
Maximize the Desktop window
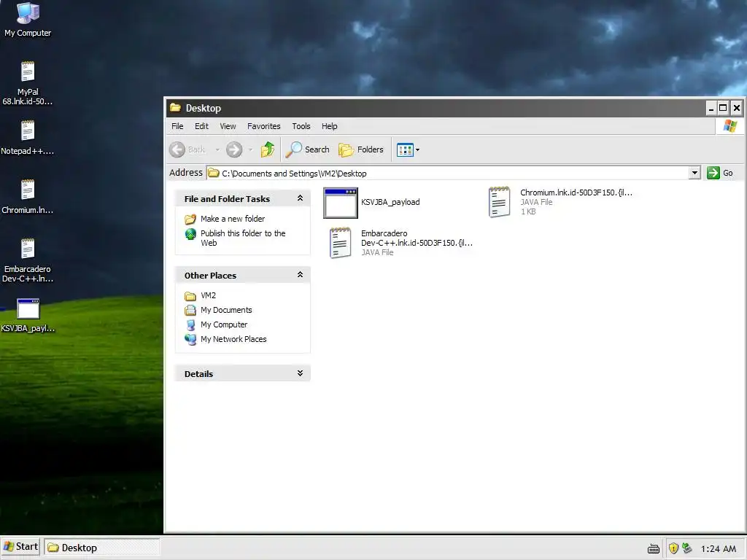[x=723, y=108]
